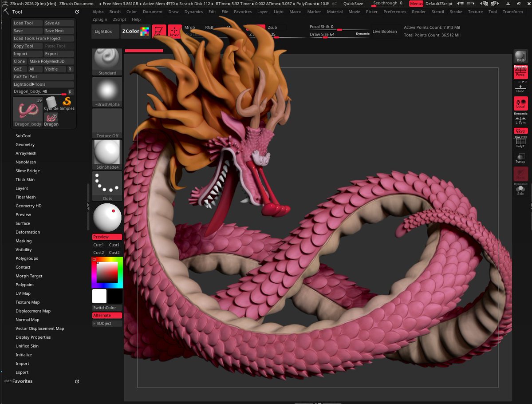Toggle Persp perspective view
532x404 pixels.
coord(520,71)
